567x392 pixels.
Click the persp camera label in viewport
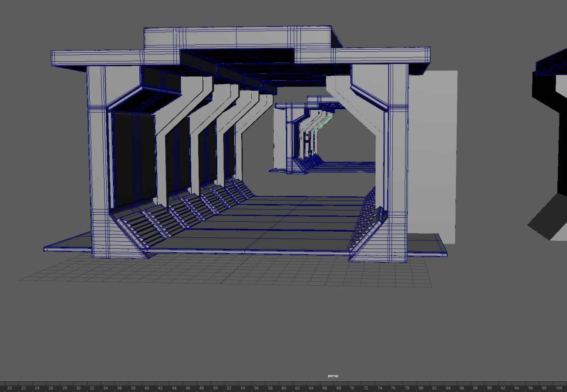pyautogui.click(x=333, y=375)
